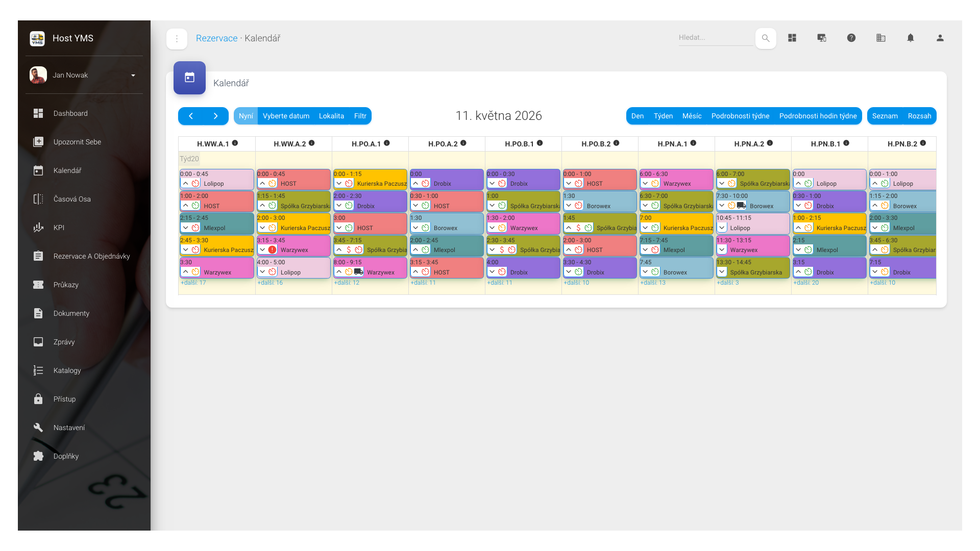Collapse H.PO.A.2 HOST 3:15 - 3:45 entry
The width and height of the screenshot is (980, 551).
415,272
